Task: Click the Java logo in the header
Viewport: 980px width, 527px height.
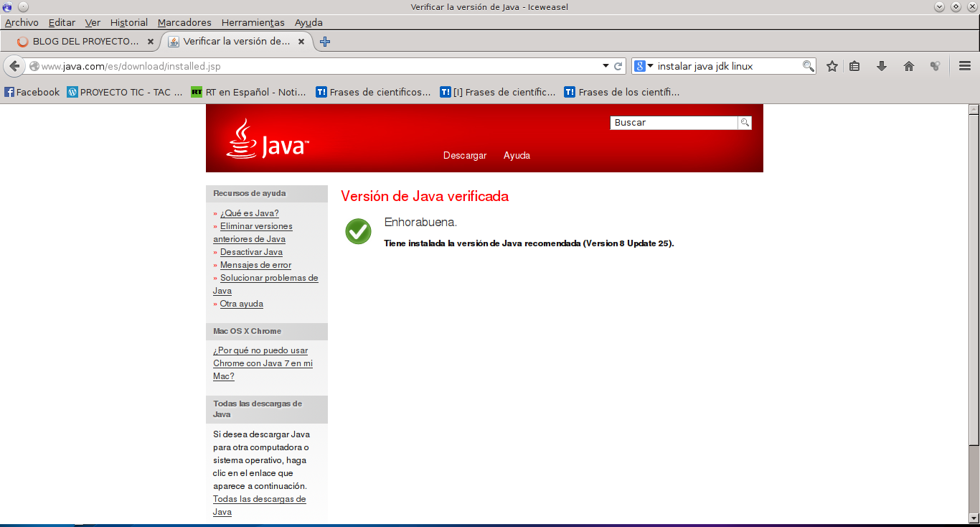Action: [268, 139]
